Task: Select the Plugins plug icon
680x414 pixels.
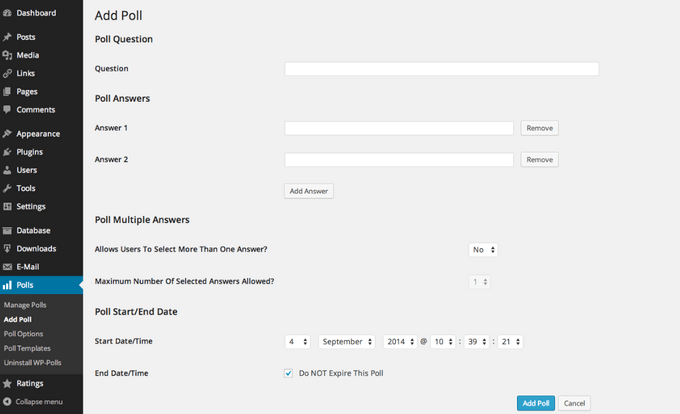Action: pyautogui.click(x=8, y=152)
